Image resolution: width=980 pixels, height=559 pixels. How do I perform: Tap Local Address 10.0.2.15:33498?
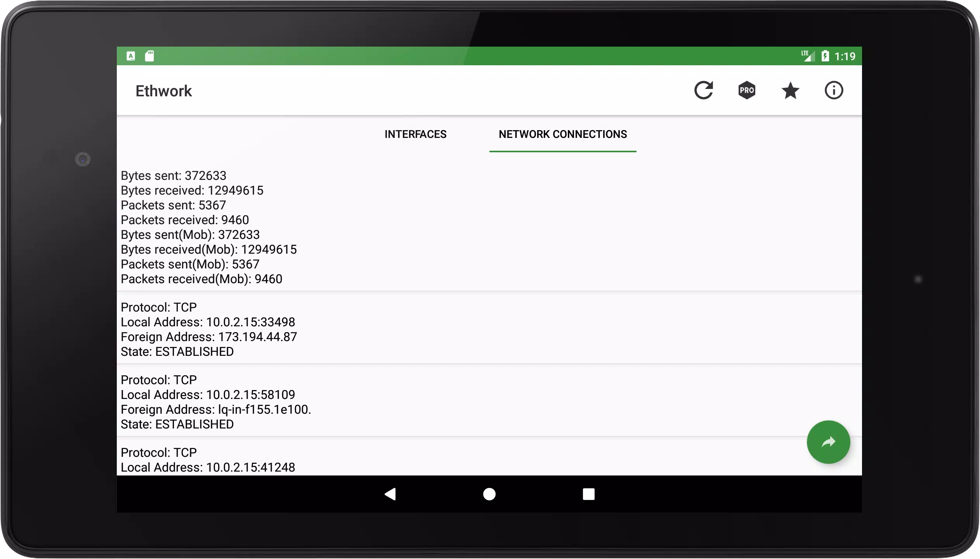pos(208,322)
